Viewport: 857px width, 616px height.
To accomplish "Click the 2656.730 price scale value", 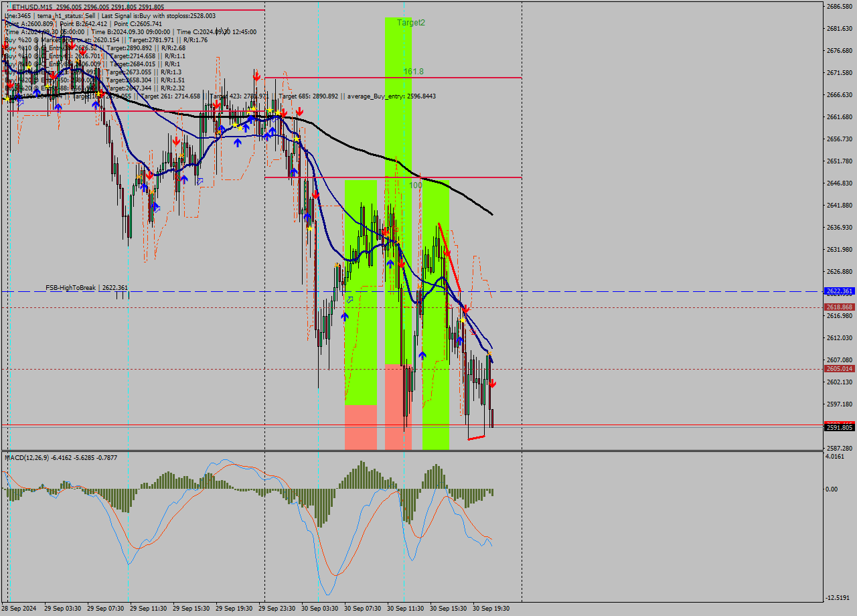I will (x=840, y=139).
